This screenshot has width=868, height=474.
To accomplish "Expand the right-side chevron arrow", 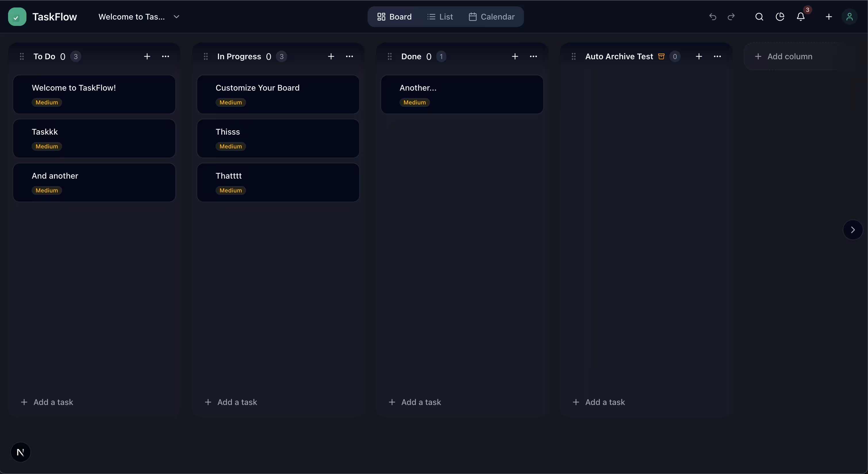I will coord(852,230).
